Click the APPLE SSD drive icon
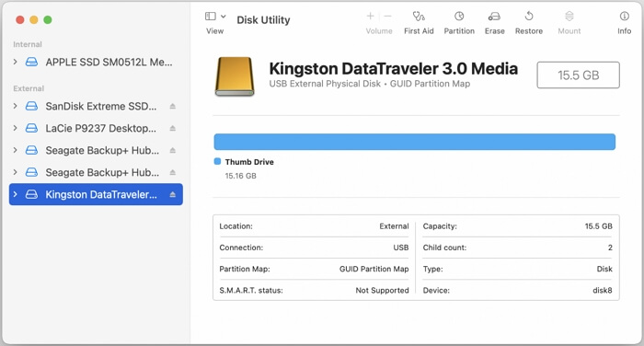Viewport: 644px width, 346px height. [x=31, y=62]
